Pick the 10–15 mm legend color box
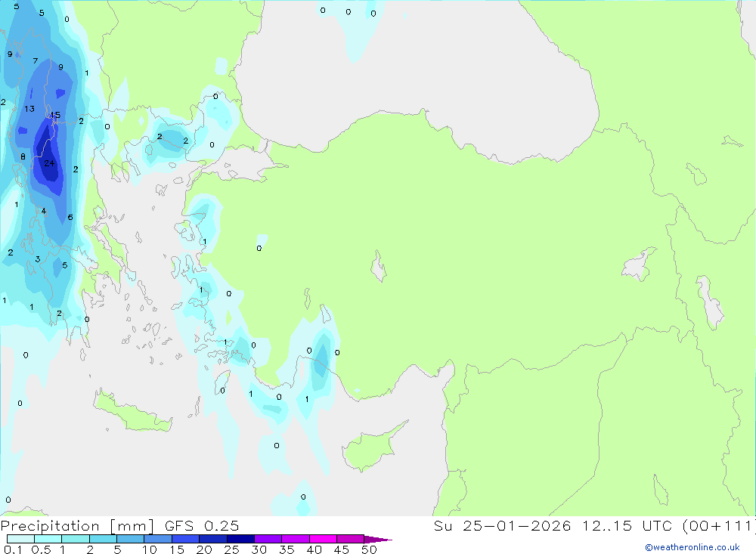Screen dimensions: 756x554 click(x=158, y=539)
